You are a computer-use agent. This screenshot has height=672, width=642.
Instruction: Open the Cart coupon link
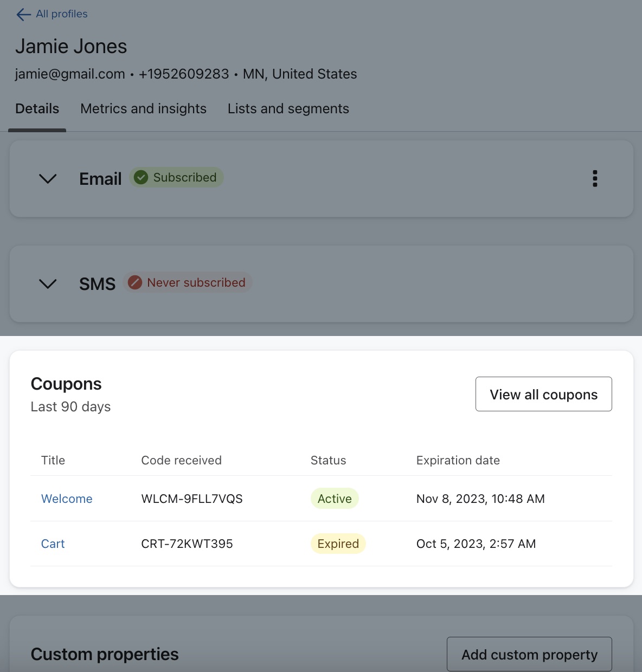(53, 544)
